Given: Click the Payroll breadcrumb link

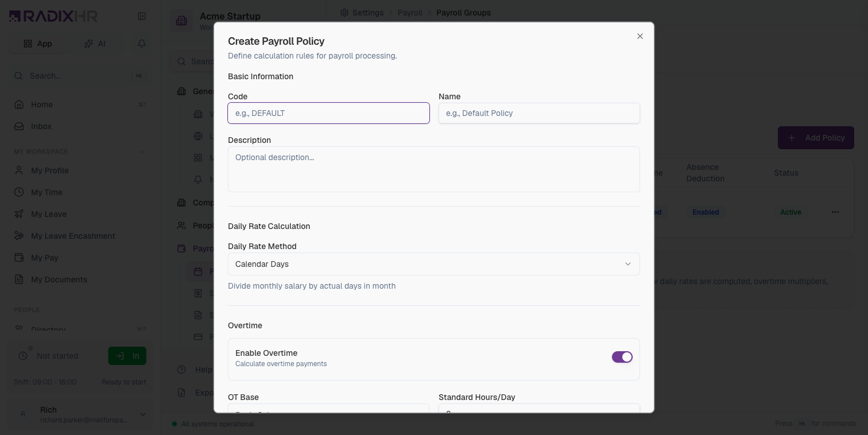Looking at the screenshot, I should (410, 13).
